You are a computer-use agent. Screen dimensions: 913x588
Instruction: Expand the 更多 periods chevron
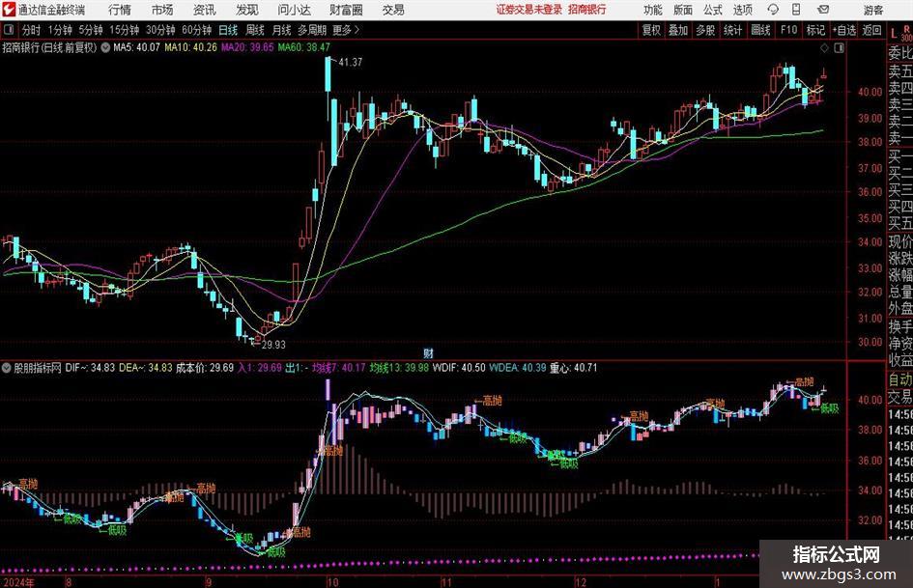357,30
